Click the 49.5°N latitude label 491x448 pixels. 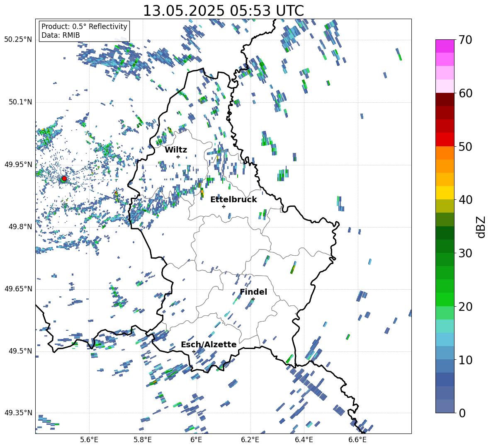[20, 351]
